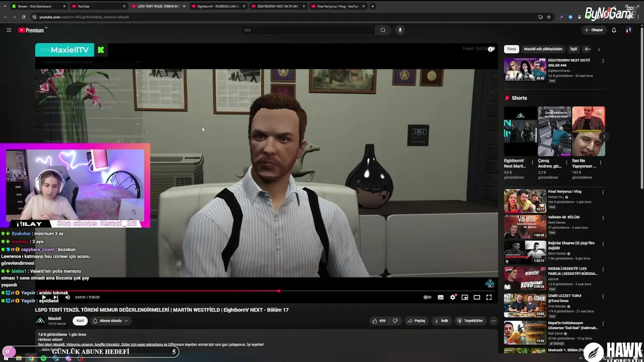Toggle the autoplay switch in player
Viewport: 644px width, 362px height.
427,297
